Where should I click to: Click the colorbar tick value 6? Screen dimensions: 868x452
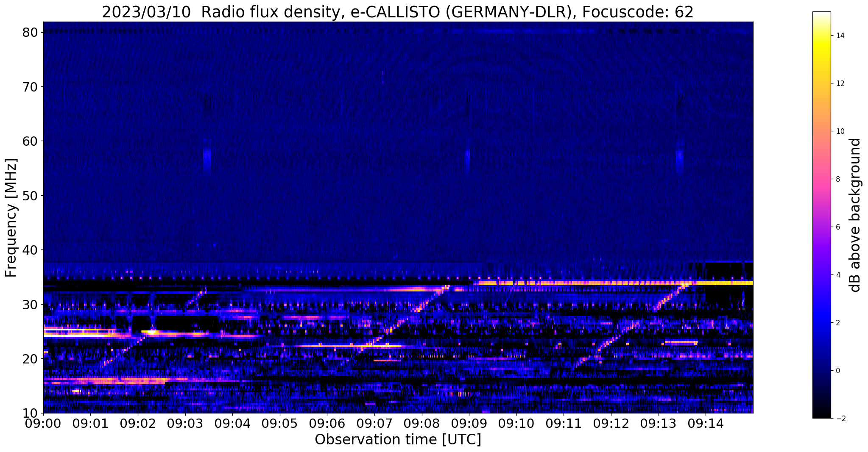tap(837, 227)
